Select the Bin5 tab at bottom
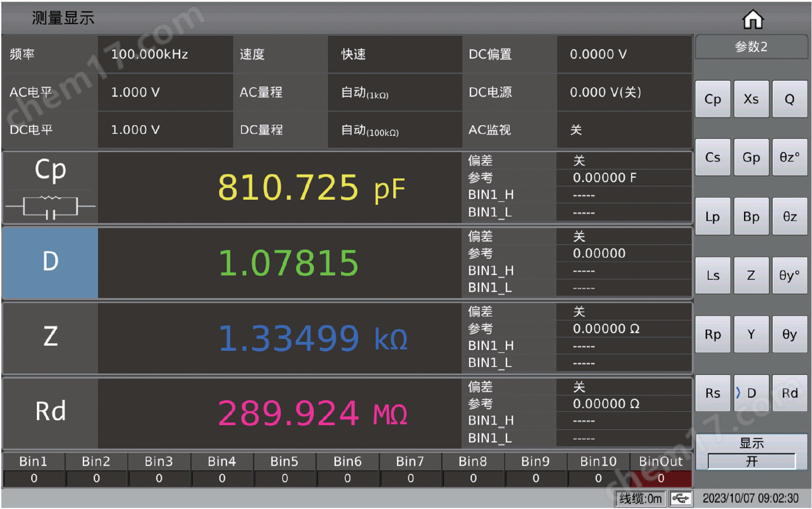This screenshot has width=812, height=509. (285, 461)
